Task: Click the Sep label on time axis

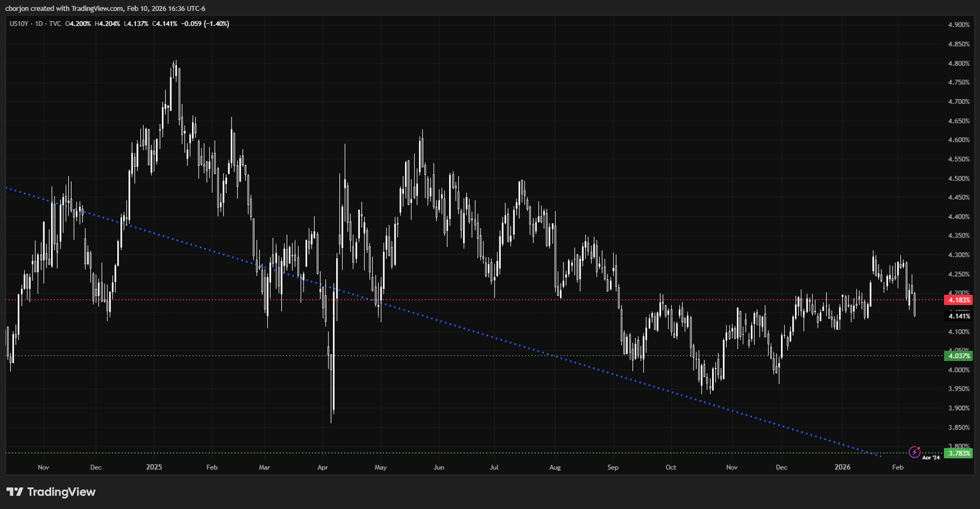Action: pyautogui.click(x=612, y=467)
